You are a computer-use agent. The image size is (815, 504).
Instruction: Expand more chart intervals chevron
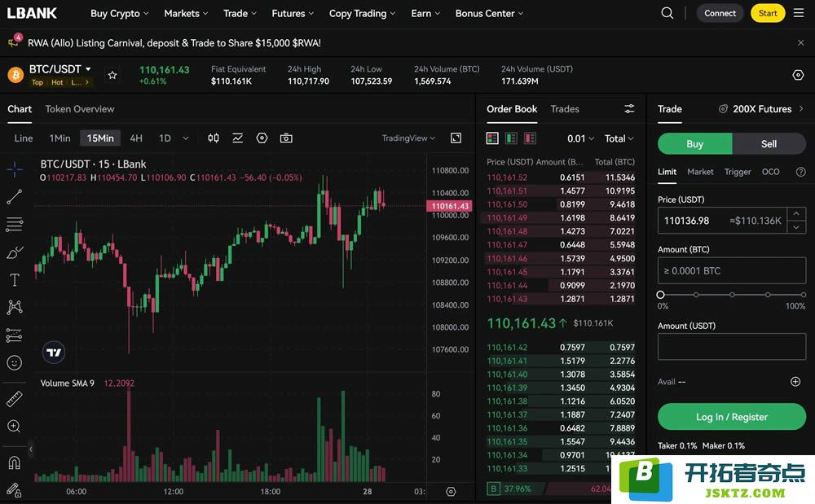[186, 138]
